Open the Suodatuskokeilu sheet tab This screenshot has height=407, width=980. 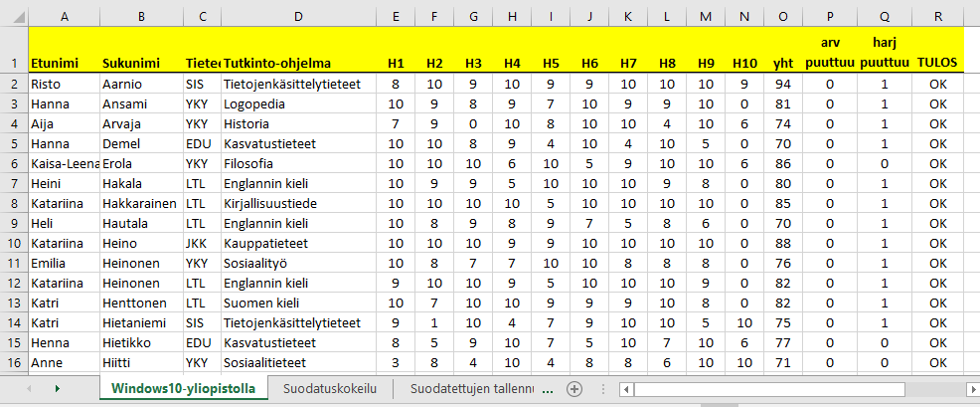329,389
